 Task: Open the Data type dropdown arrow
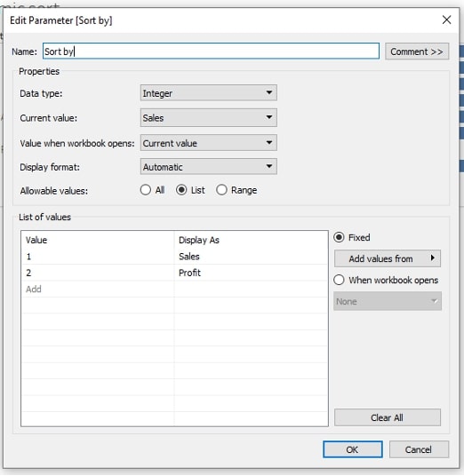pyautogui.click(x=269, y=92)
